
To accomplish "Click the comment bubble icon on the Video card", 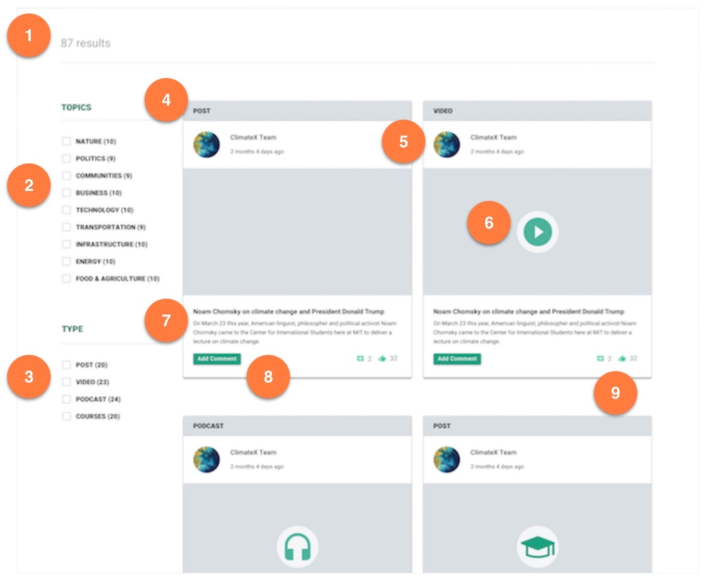I will (x=600, y=359).
